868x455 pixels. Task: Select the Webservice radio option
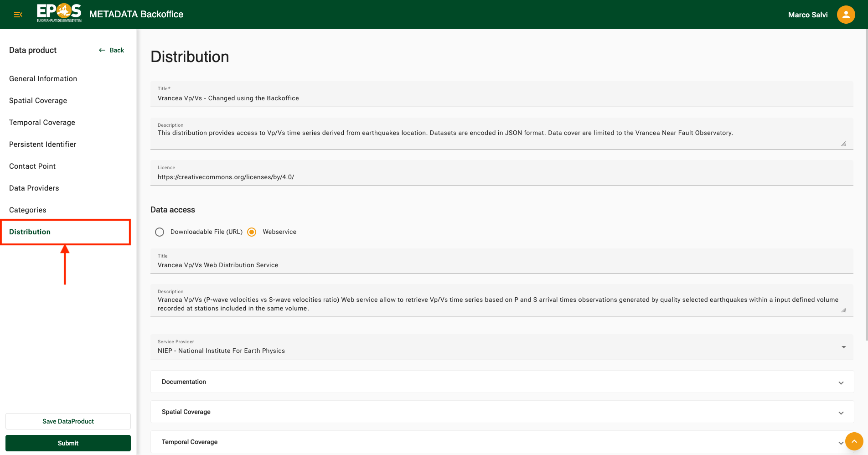point(252,232)
